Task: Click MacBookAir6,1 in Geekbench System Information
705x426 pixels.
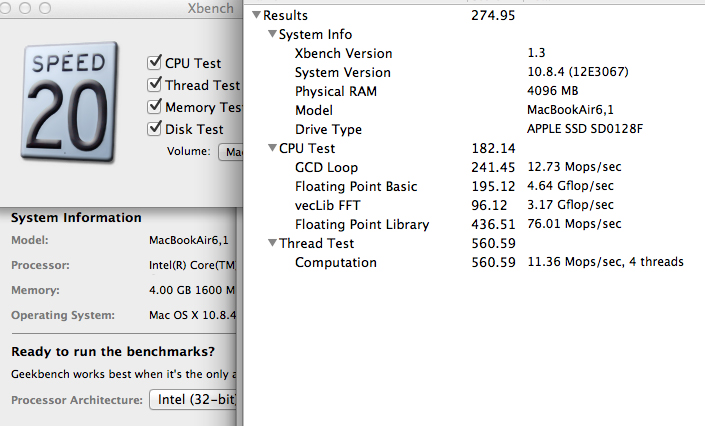Action: point(189,240)
